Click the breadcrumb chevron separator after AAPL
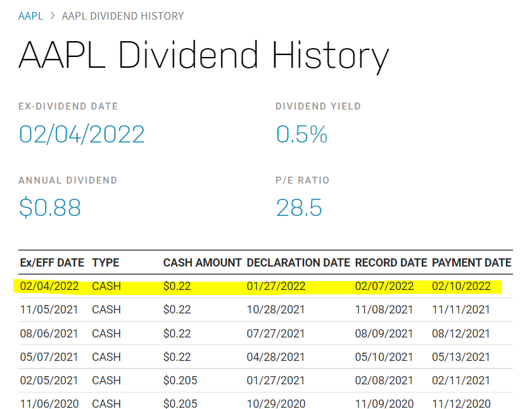The width and height of the screenshot is (532, 409). click(53, 16)
